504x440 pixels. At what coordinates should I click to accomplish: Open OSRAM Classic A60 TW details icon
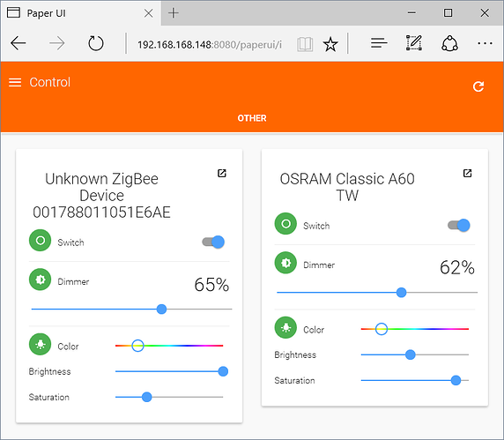[467, 173]
